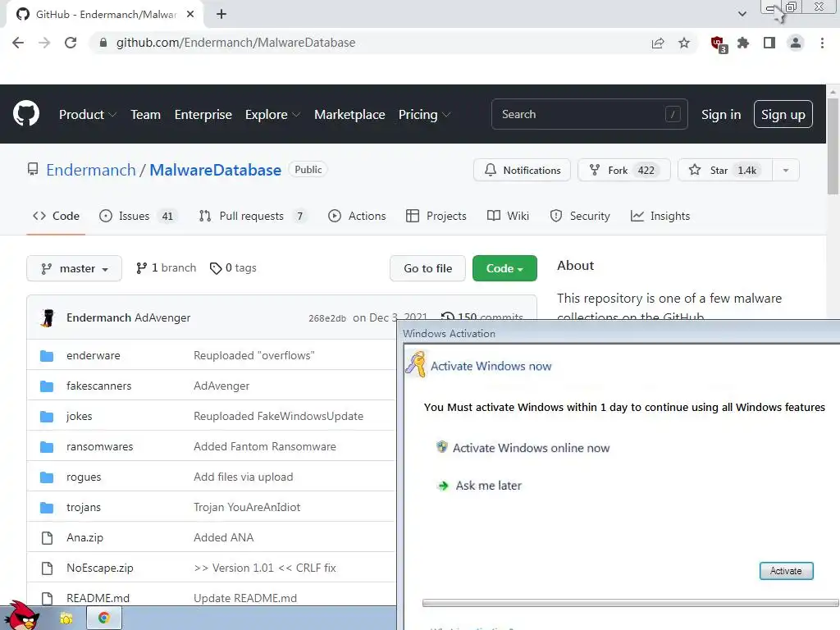Open the Endermanch owner link
Viewport: 840px width, 630px height.
click(91, 171)
